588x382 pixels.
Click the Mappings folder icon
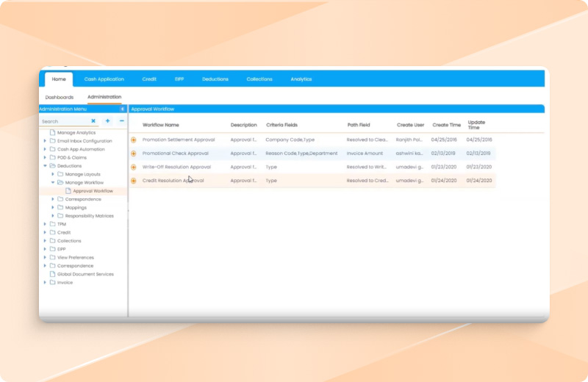click(x=60, y=207)
